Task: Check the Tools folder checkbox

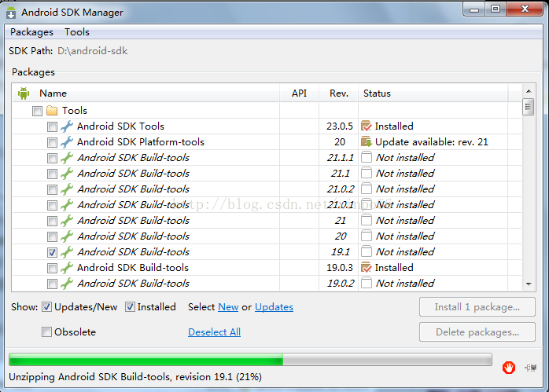Action: pyautogui.click(x=37, y=112)
